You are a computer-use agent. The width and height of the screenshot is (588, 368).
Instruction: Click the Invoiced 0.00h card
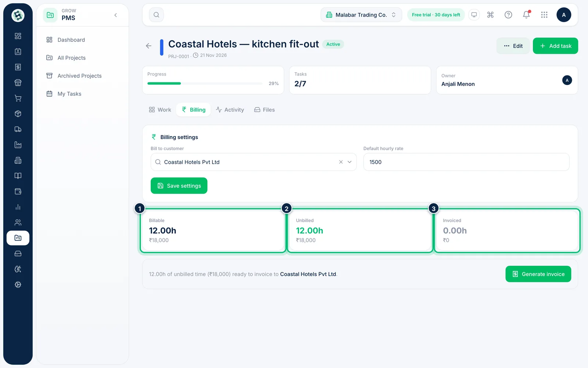(507, 231)
